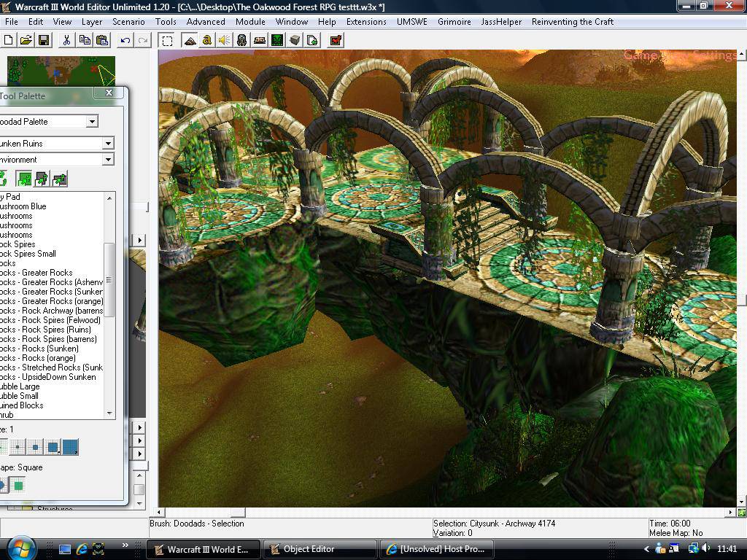Click the New Map toolbar icon
The image size is (747, 560).
(8, 41)
